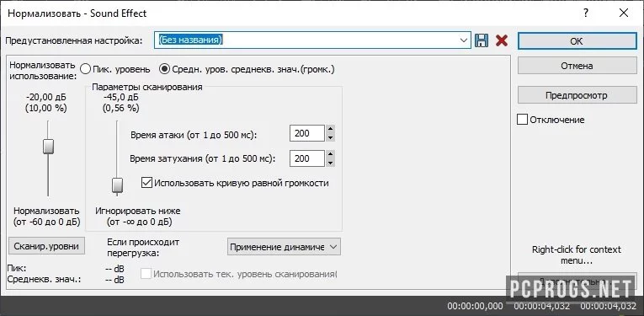Click the help question mark in the title bar
Viewport: 644px width, 316px height.
pos(586,13)
